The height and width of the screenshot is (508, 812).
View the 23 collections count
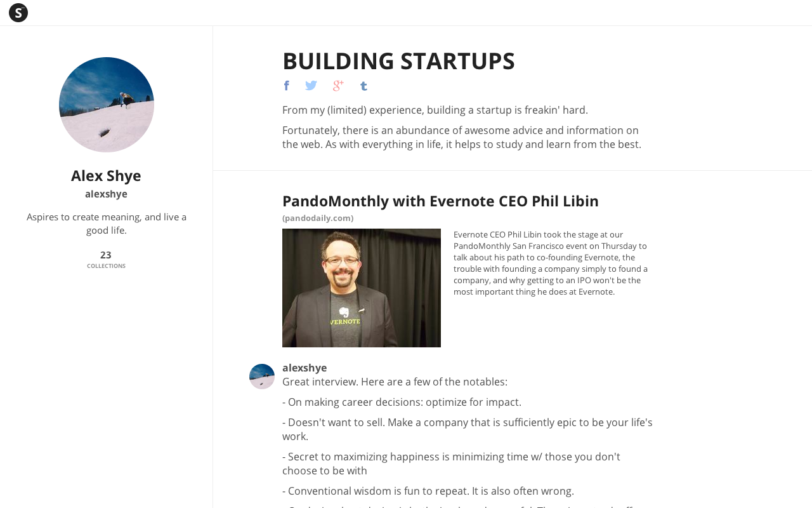(x=106, y=255)
